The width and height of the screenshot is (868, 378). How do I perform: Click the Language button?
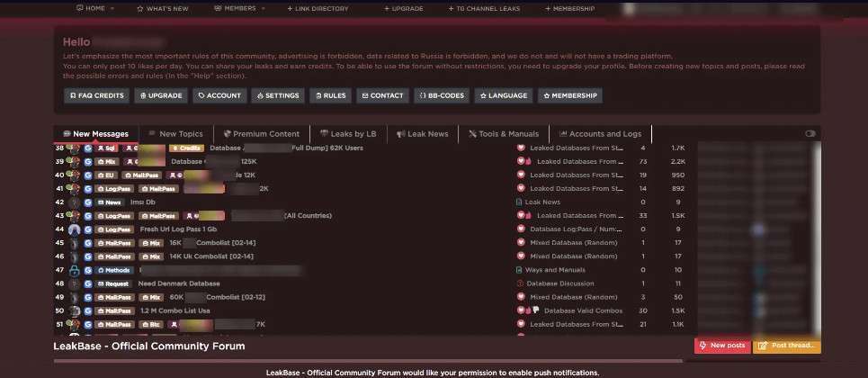[504, 95]
